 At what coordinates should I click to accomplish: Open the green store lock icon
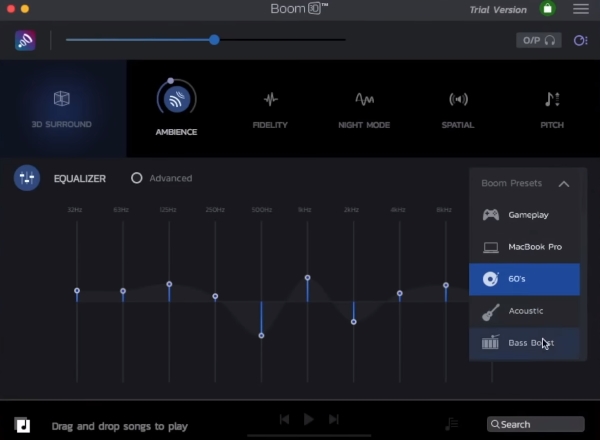point(548,8)
